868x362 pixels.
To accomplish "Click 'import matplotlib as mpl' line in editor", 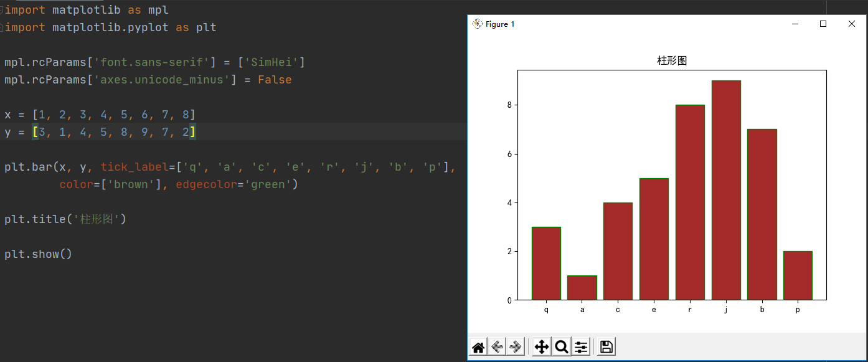I will point(87,10).
